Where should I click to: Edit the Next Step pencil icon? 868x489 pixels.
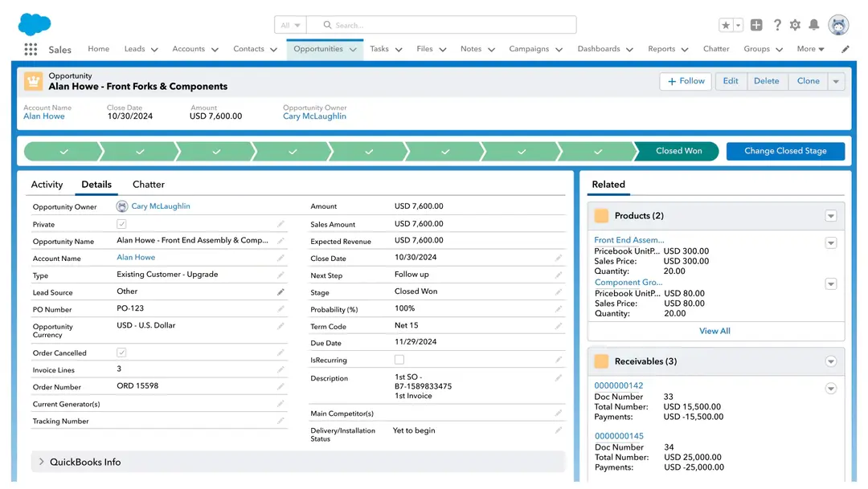559,275
